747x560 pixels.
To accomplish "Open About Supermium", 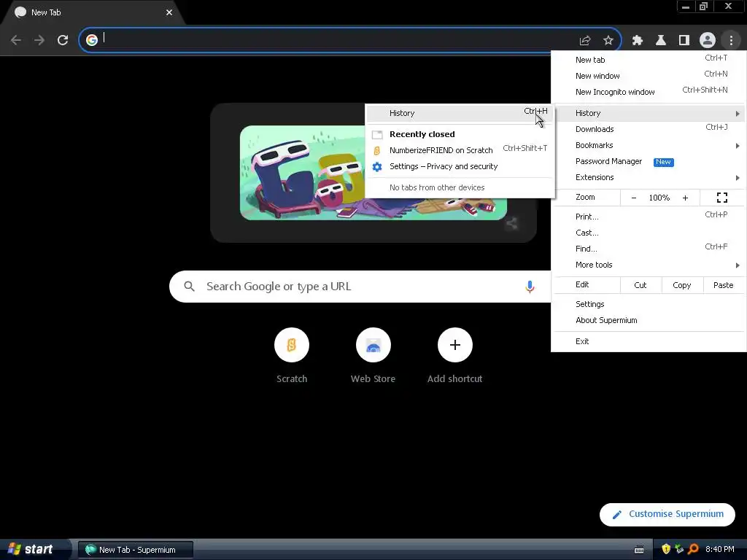I will pyautogui.click(x=649, y=320).
